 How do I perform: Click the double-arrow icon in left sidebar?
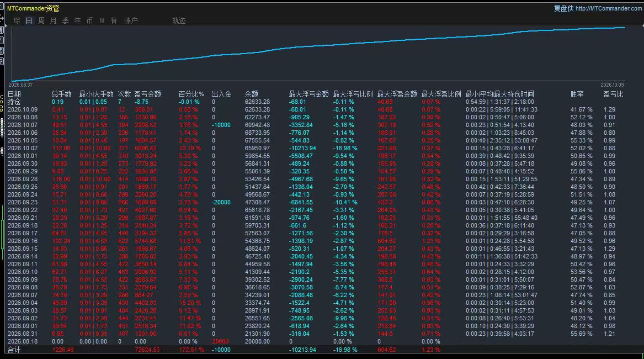[x=2, y=18]
